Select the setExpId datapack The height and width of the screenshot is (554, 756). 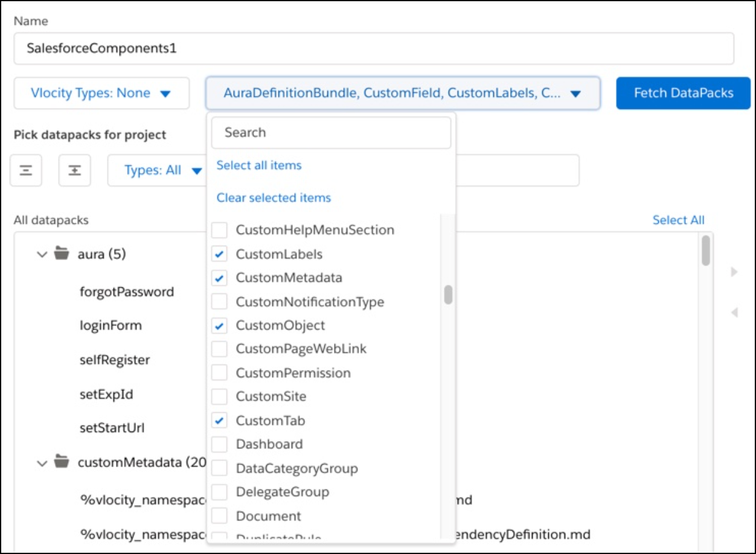(x=106, y=395)
